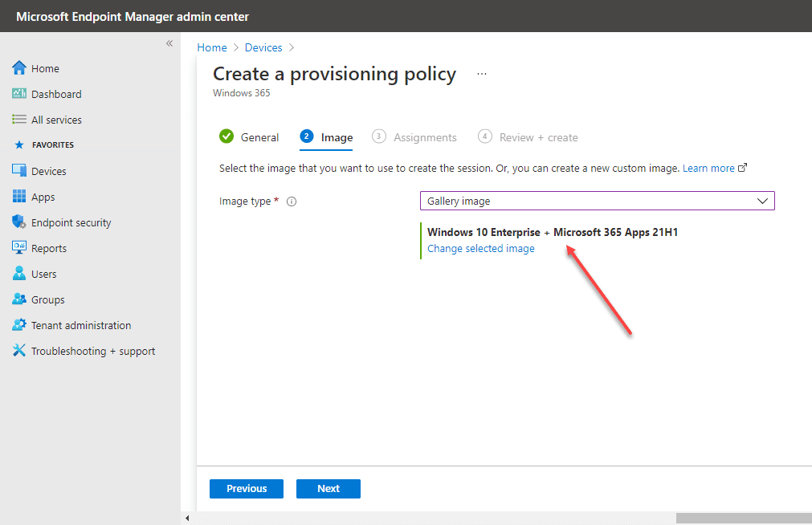Click the Users icon in sidebar
The height and width of the screenshot is (525, 812).
(x=19, y=274)
